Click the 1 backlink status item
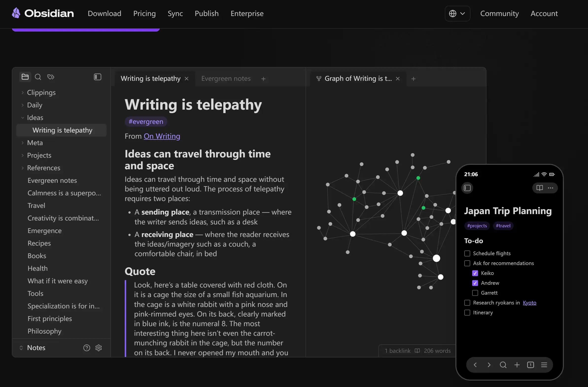 tap(397, 351)
